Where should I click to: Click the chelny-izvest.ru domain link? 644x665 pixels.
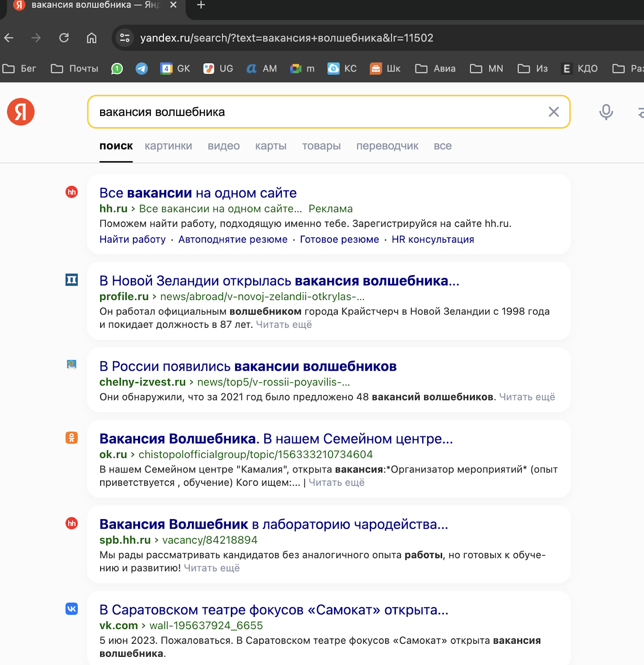[143, 382]
